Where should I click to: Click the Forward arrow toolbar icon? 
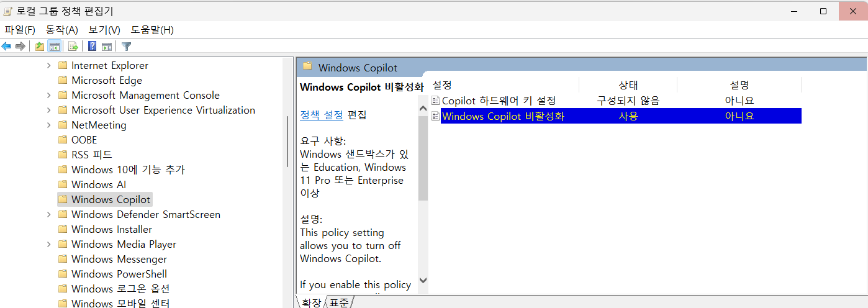(20, 47)
